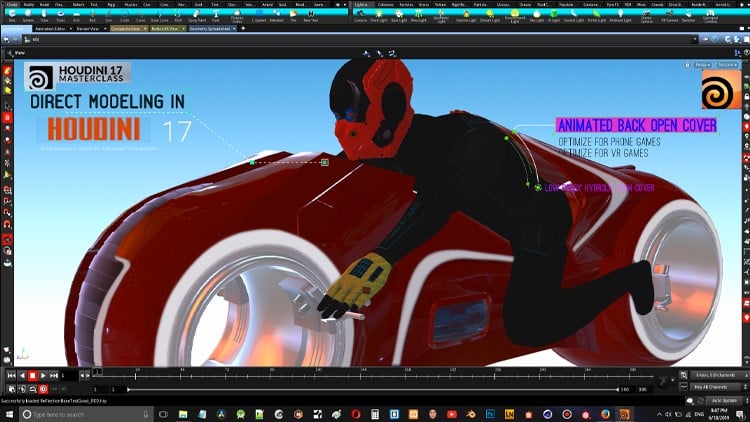Image resolution: width=750 pixels, height=422 pixels.
Task: Select the Sphere shelf tool
Action: (29, 15)
